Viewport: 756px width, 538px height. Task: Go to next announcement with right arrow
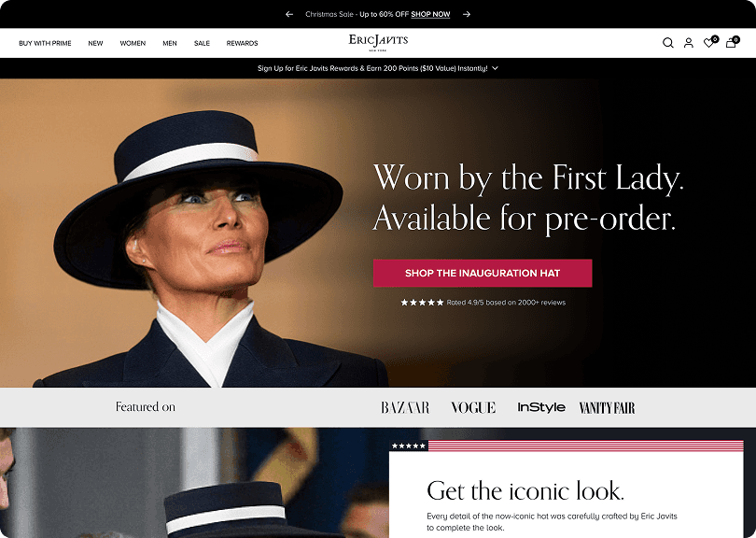(467, 14)
